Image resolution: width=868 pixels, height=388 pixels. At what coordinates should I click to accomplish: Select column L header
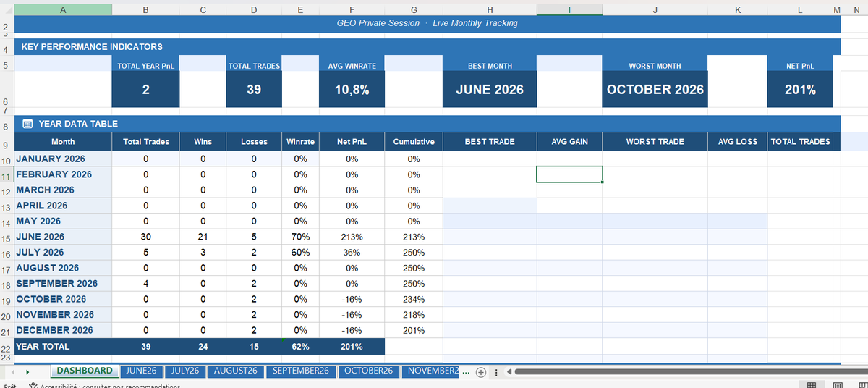[800, 9]
